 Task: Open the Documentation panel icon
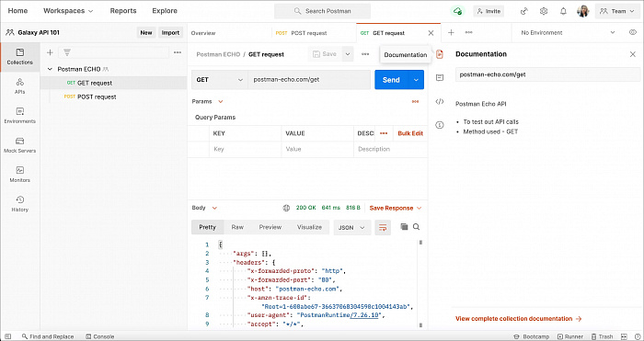pos(440,54)
